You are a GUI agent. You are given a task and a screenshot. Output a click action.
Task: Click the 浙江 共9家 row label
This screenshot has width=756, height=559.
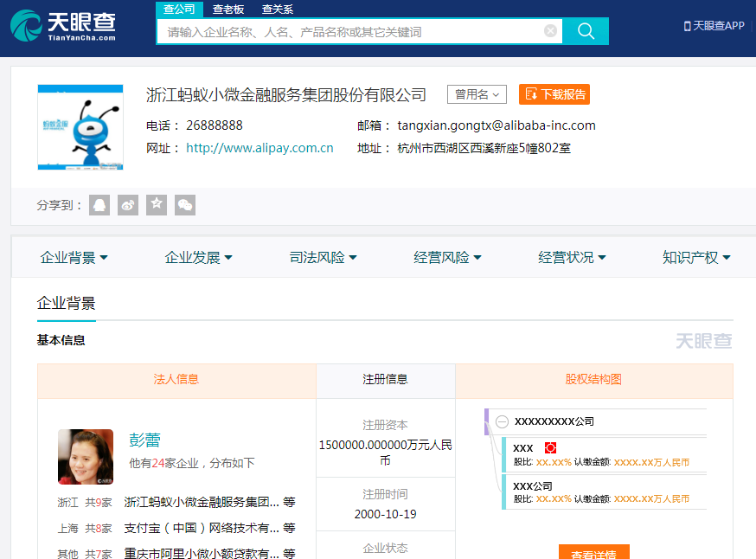click(x=85, y=503)
